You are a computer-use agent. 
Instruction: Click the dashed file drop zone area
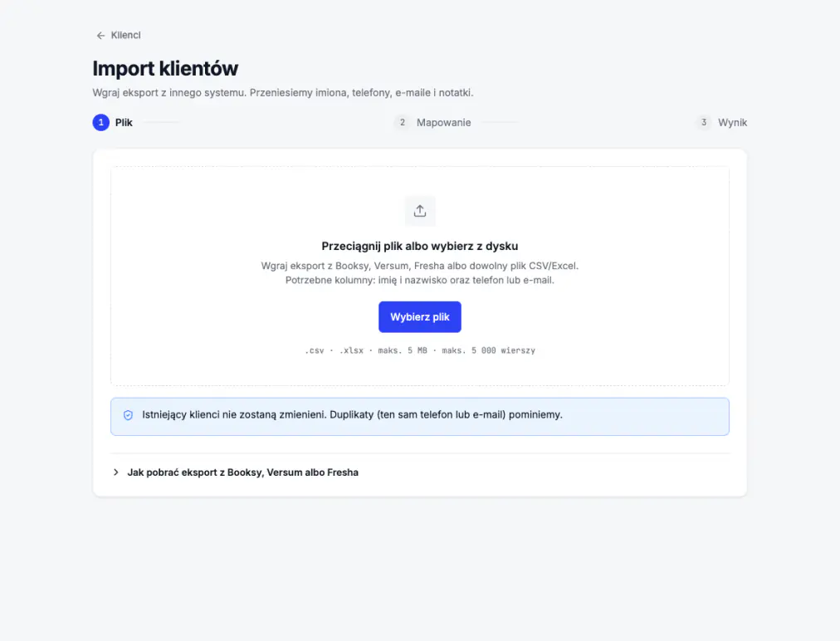coord(420,276)
